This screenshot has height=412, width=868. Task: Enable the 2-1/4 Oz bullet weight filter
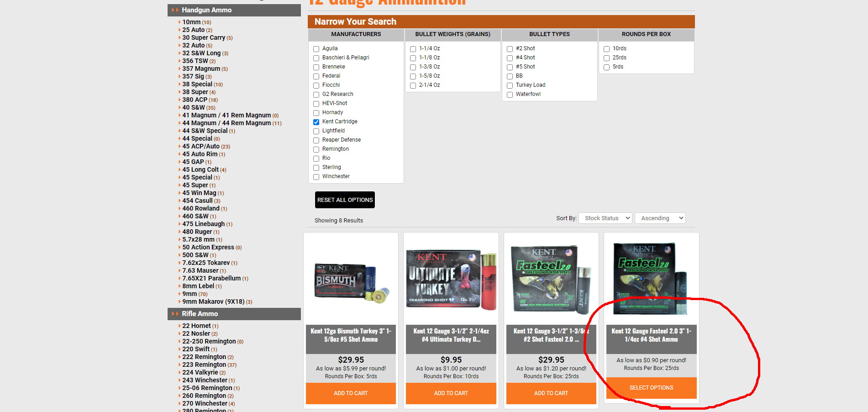(x=413, y=85)
